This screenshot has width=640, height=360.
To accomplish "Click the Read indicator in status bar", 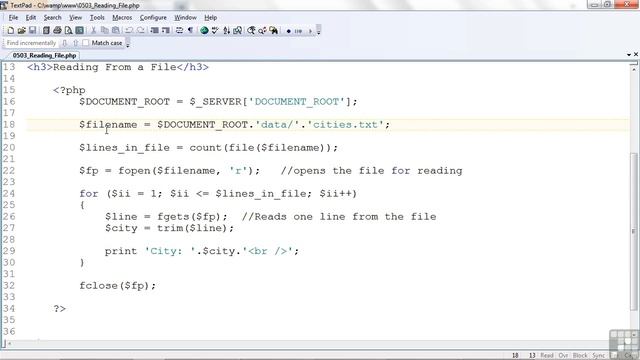I will [547, 356].
